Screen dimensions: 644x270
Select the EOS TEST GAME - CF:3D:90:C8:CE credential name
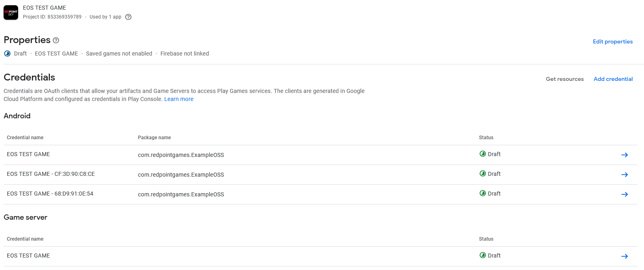(x=50, y=174)
